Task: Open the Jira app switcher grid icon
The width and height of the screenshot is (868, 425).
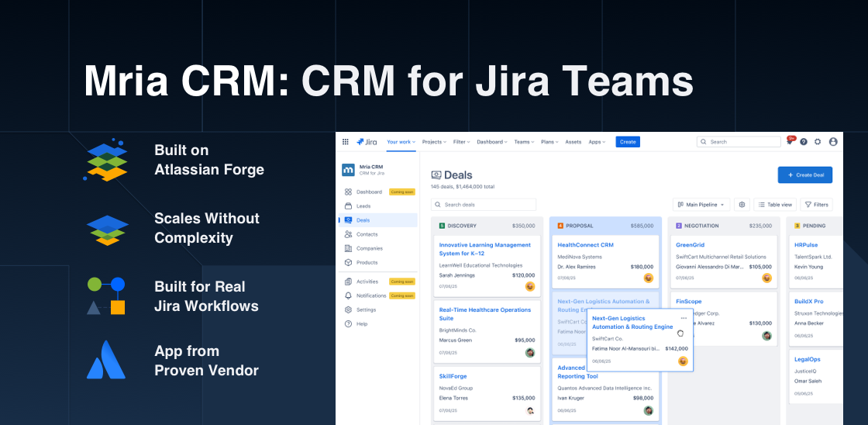Action: tap(345, 142)
